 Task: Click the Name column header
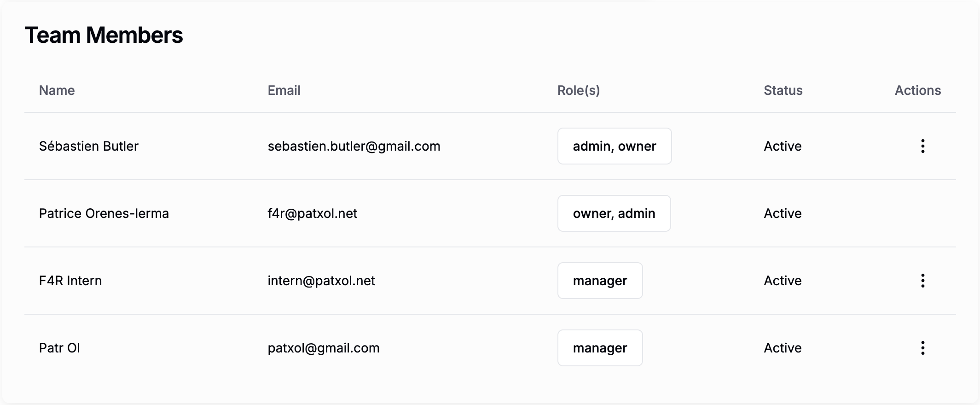pyautogui.click(x=57, y=90)
